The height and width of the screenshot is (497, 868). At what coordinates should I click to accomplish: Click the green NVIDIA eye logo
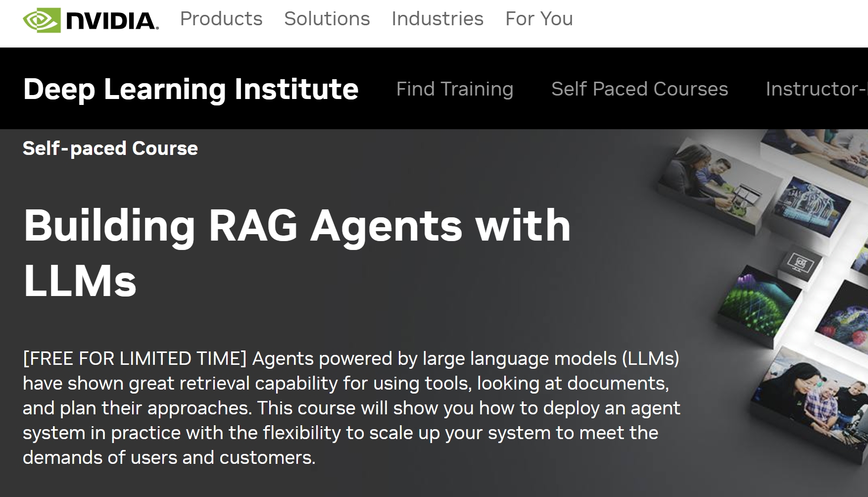click(42, 20)
